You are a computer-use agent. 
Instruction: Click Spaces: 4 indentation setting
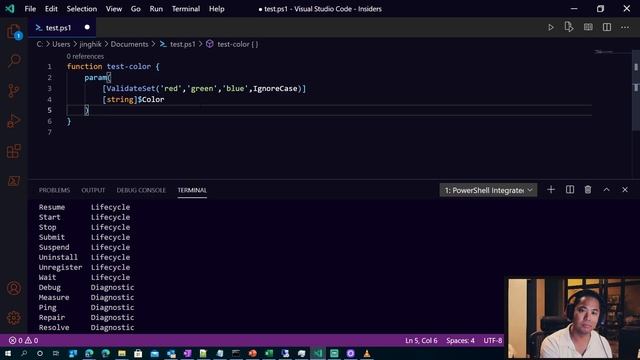coord(460,340)
